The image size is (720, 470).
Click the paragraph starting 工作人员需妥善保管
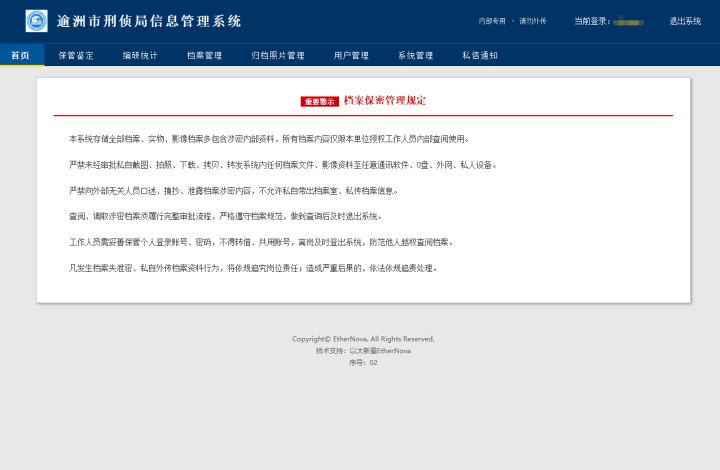[x=261, y=242]
